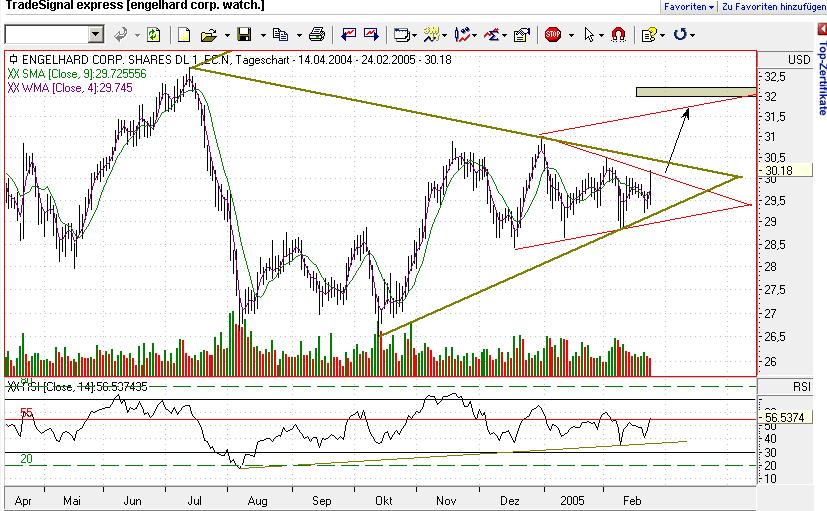Image resolution: width=827 pixels, height=511 pixels.
Task: Select the beige target zone rectangle near 32
Action: pos(696,92)
